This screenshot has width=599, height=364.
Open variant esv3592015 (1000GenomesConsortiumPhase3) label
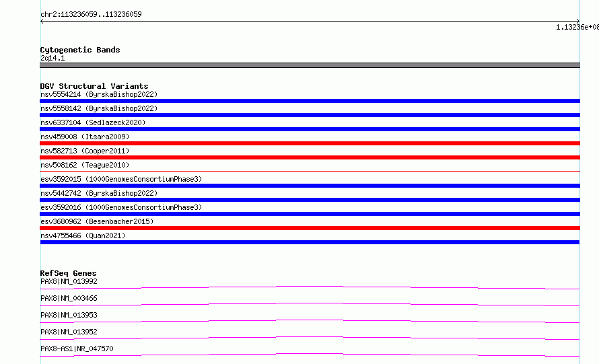(121, 179)
